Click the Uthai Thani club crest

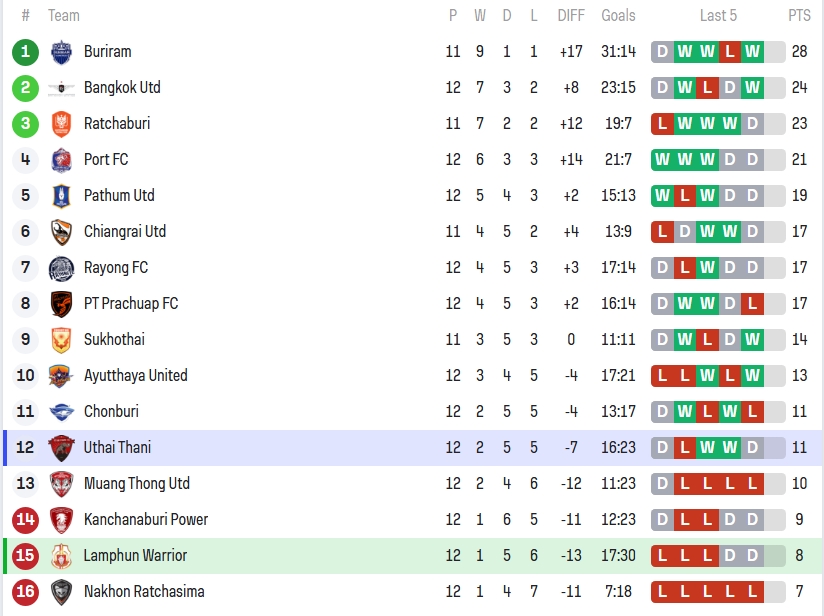coord(61,448)
